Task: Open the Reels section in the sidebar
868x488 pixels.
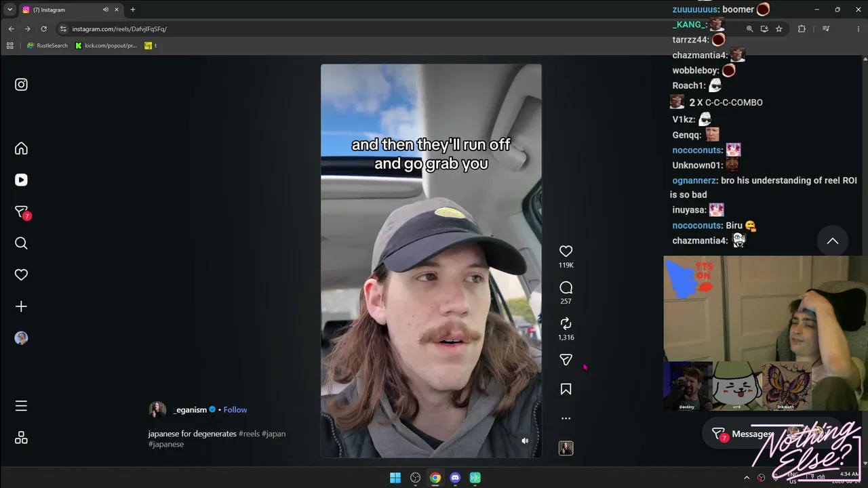Action: tap(21, 180)
